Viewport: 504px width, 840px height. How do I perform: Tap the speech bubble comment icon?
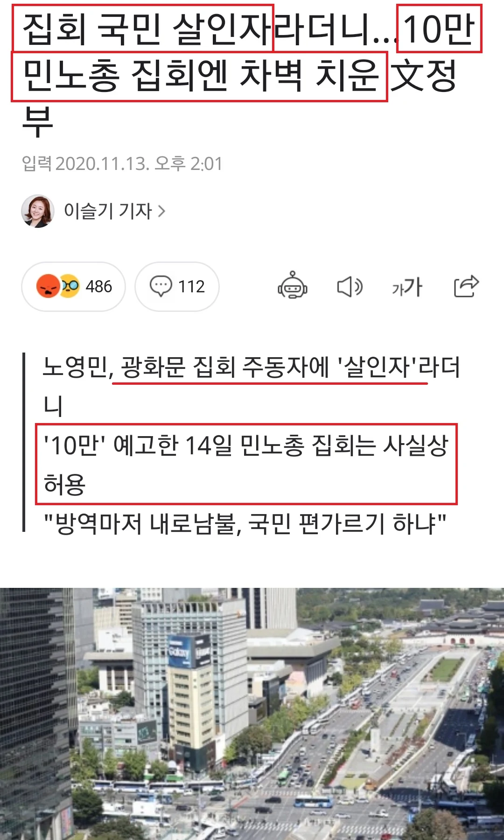click(161, 286)
